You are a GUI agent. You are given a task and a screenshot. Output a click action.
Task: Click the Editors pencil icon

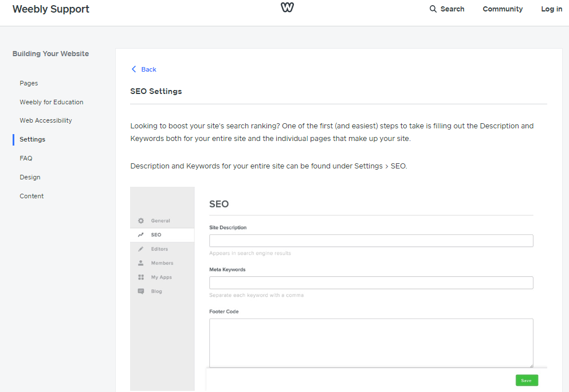click(x=141, y=249)
